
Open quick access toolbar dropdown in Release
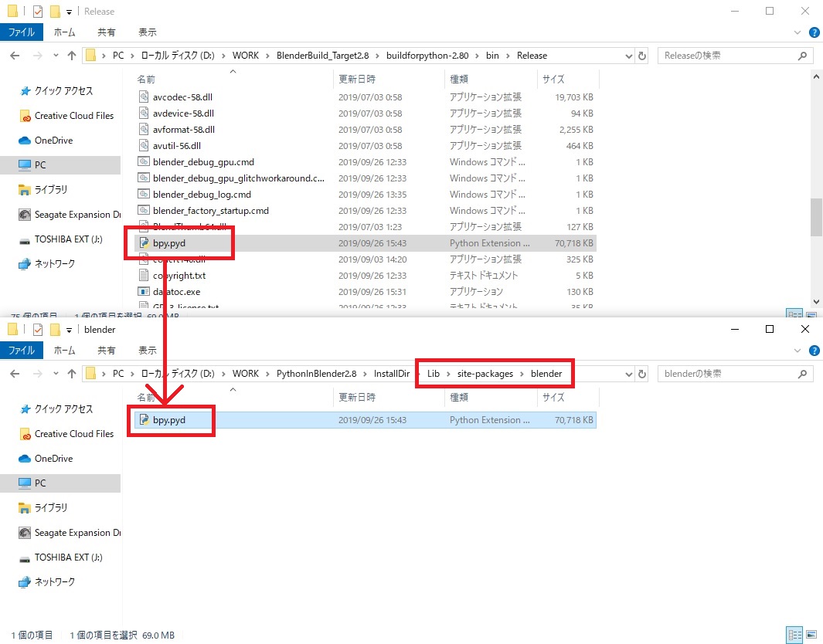(x=69, y=12)
